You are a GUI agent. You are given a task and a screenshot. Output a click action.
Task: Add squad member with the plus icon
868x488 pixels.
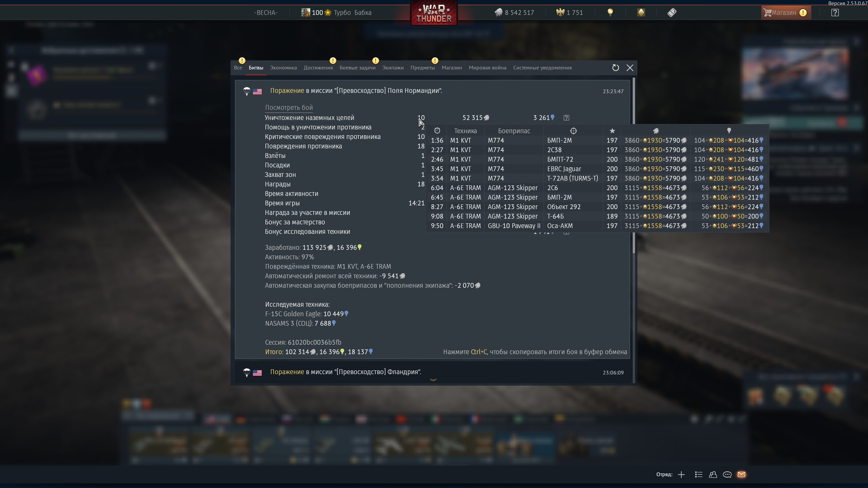[681, 474]
